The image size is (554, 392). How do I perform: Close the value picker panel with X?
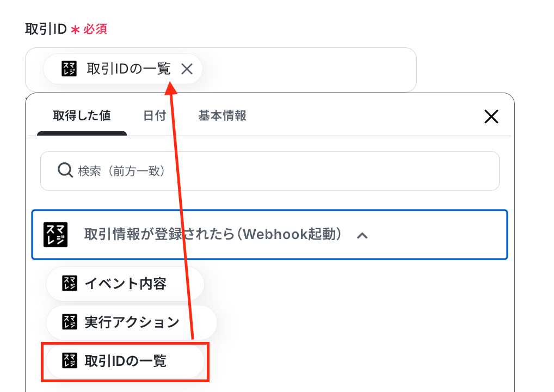491,117
